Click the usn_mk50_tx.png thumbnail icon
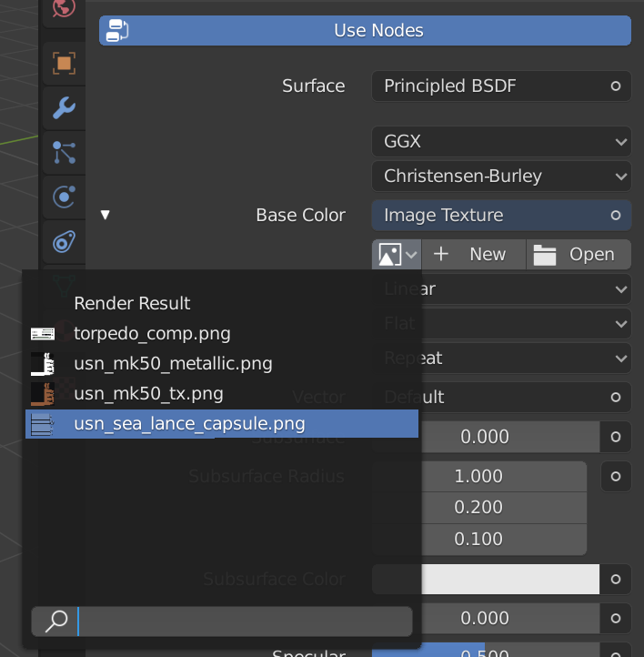Viewport: 644px width, 657px height. (43, 394)
